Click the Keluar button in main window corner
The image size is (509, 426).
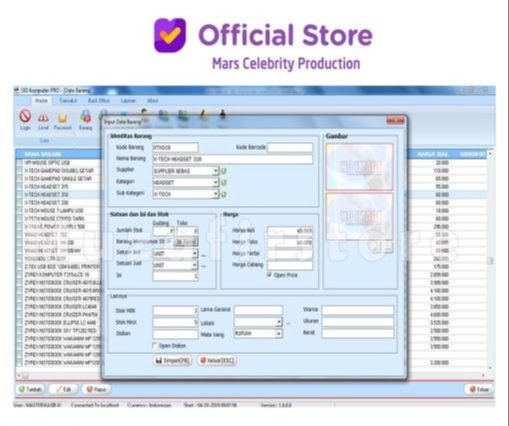pyautogui.click(x=479, y=389)
